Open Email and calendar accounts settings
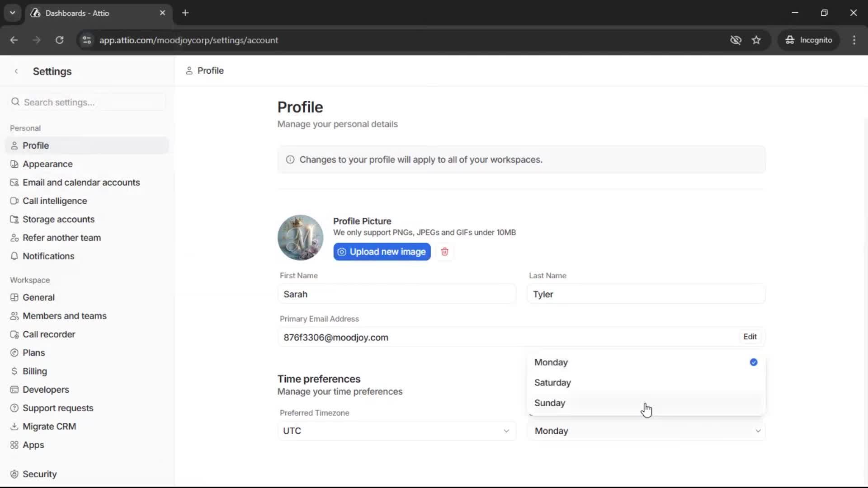 click(x=81, y=183)
